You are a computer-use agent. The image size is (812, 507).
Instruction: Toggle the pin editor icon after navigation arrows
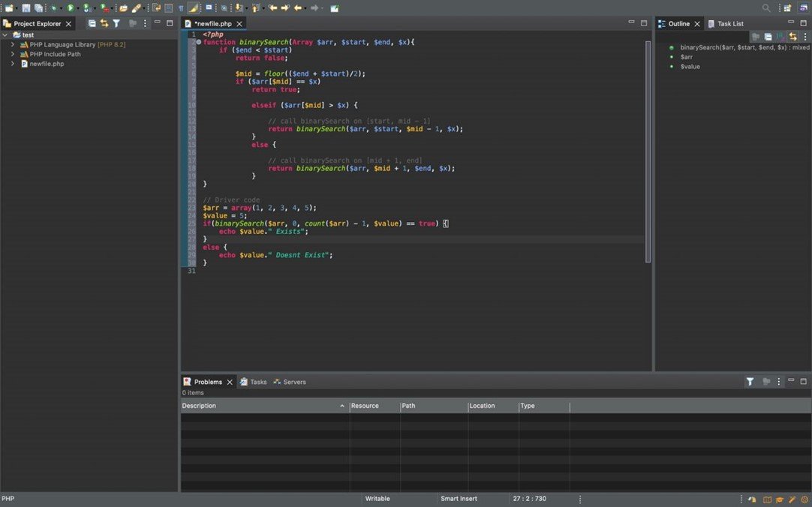tap(334, 8)
